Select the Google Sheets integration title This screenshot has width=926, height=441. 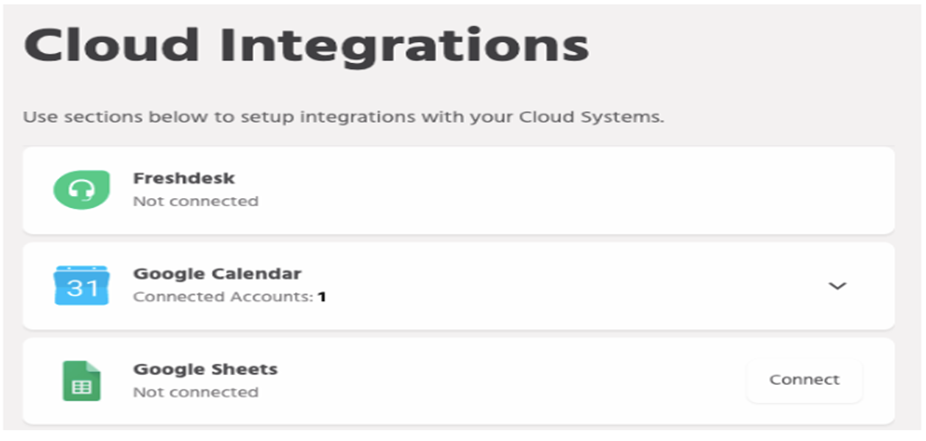(x=205, y=369)
